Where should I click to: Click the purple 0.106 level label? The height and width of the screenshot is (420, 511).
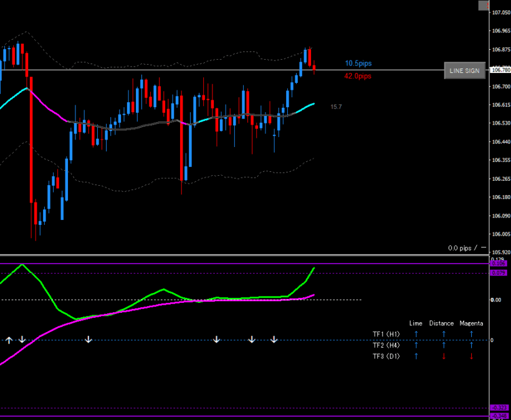(499, 263)
